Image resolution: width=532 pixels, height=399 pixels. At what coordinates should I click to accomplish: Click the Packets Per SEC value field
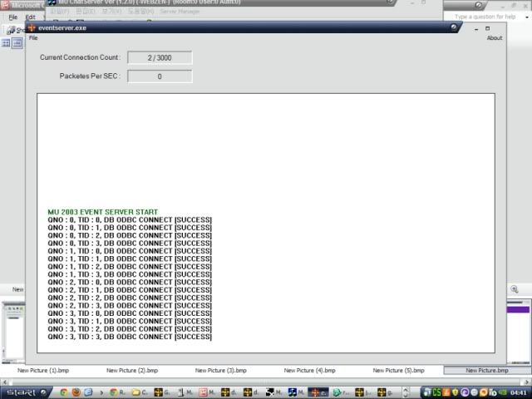click(160, 76)
